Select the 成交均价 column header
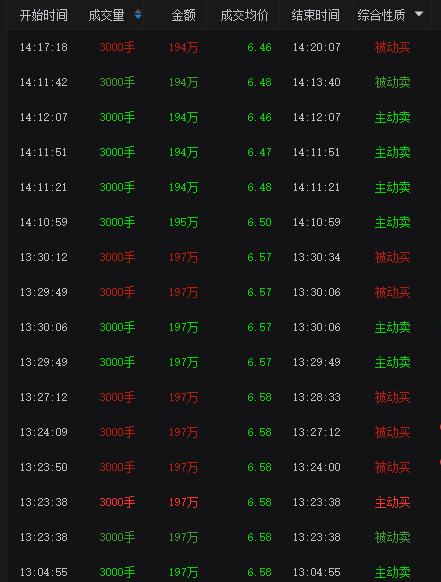 point(244,15)
